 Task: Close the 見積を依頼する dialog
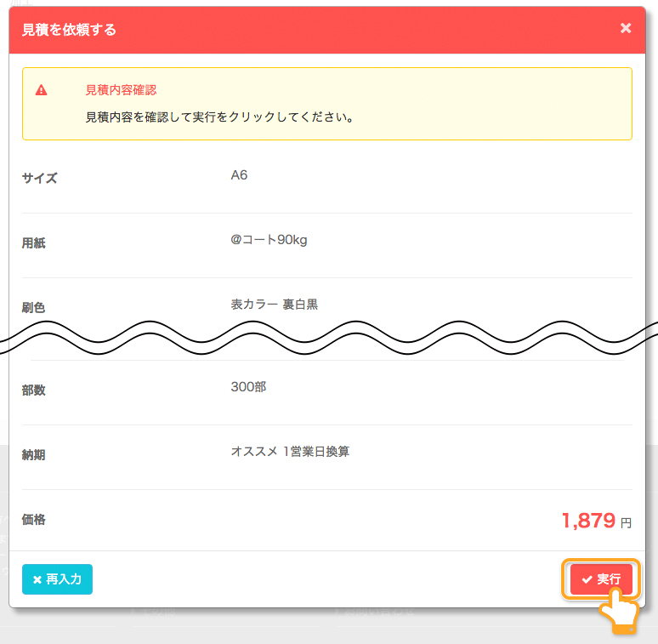coord(625,28)
